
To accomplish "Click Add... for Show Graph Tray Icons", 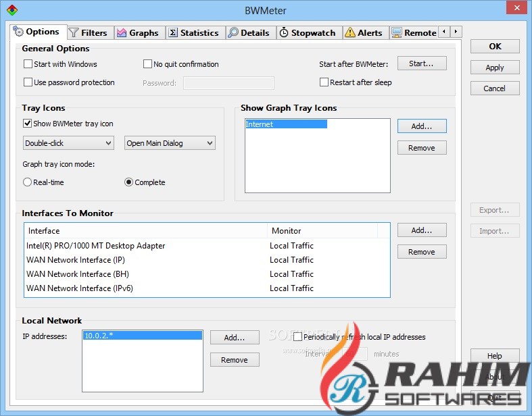I will 422,126.
